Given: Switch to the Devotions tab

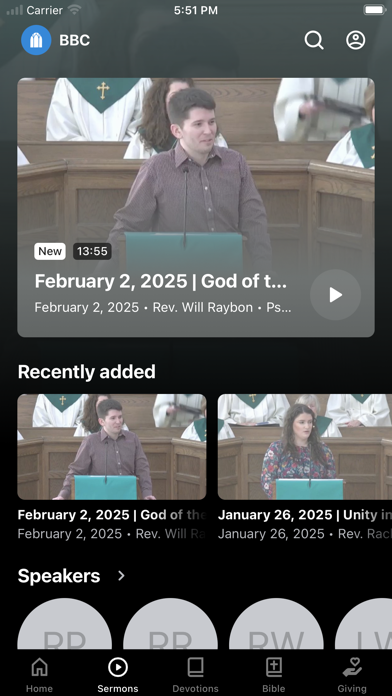Looking at the screenshot, I should point(195,675).
